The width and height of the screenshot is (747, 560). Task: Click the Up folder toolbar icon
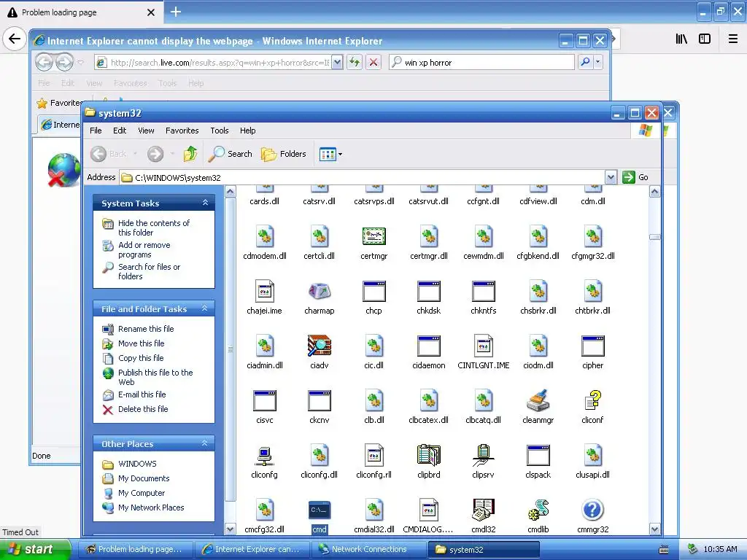(190, 154)
